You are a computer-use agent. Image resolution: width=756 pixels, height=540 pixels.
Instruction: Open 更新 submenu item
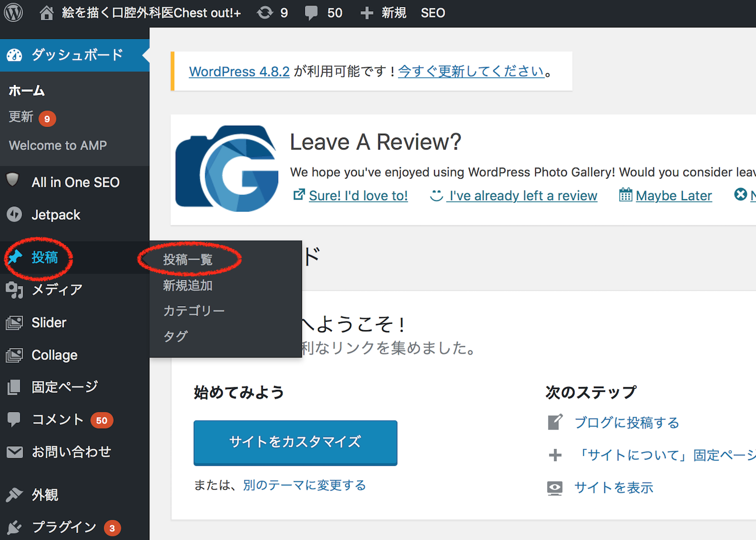pos(21,117)
